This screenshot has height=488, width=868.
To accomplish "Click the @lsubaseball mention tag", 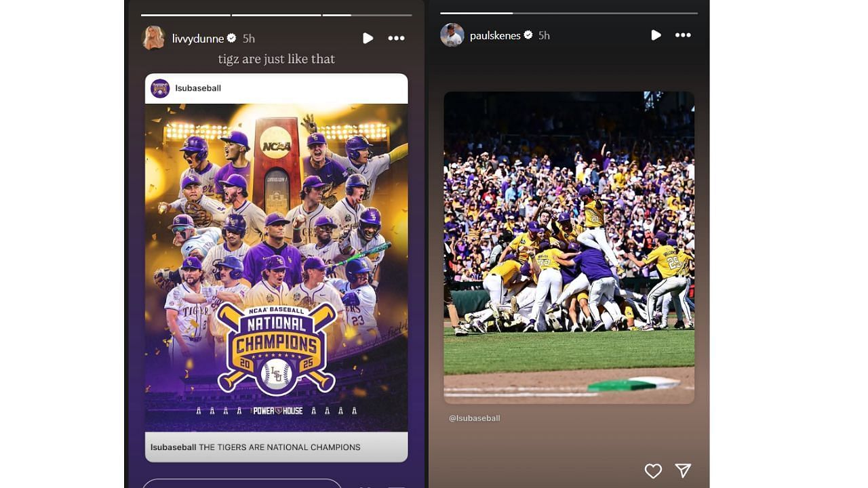I will pos(475,418).
